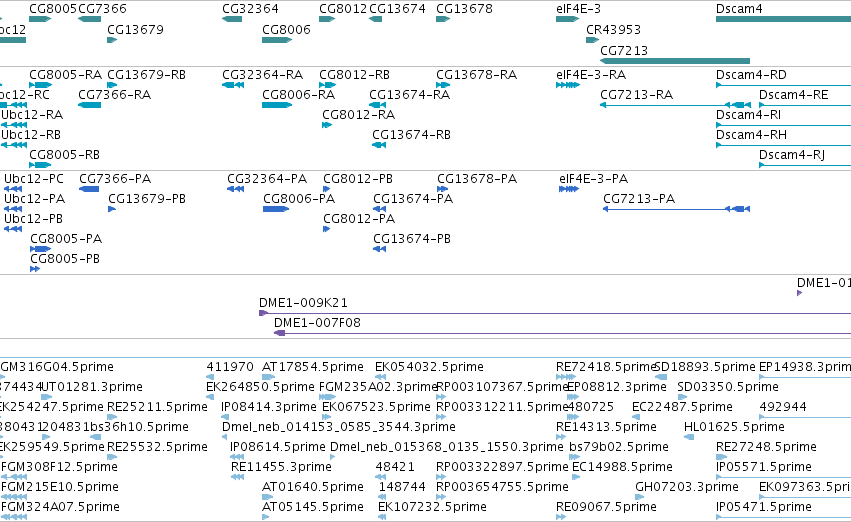
Task: Select the Dscam4 gene label
Action: (739, 9)
